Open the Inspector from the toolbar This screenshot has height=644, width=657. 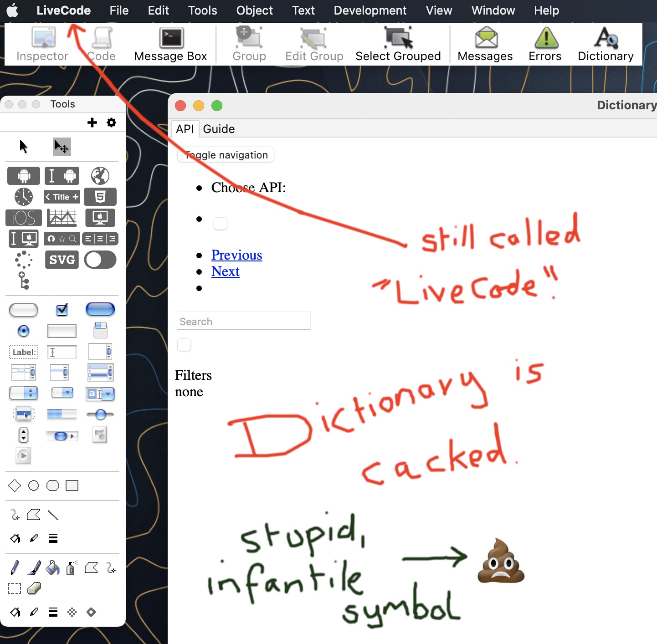[x=42, y=44]
